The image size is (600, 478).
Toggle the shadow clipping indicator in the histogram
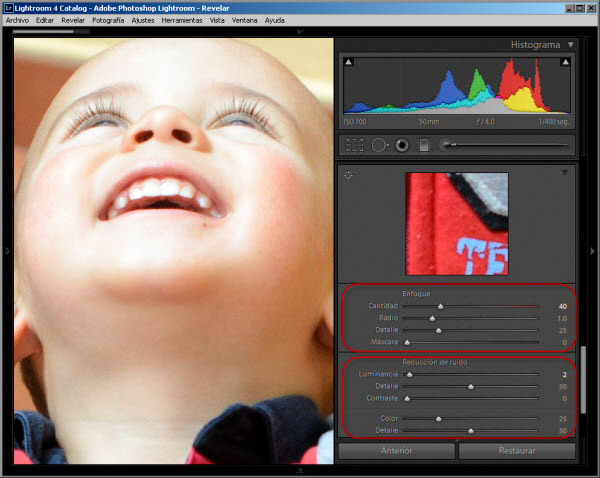coord(348,62)
